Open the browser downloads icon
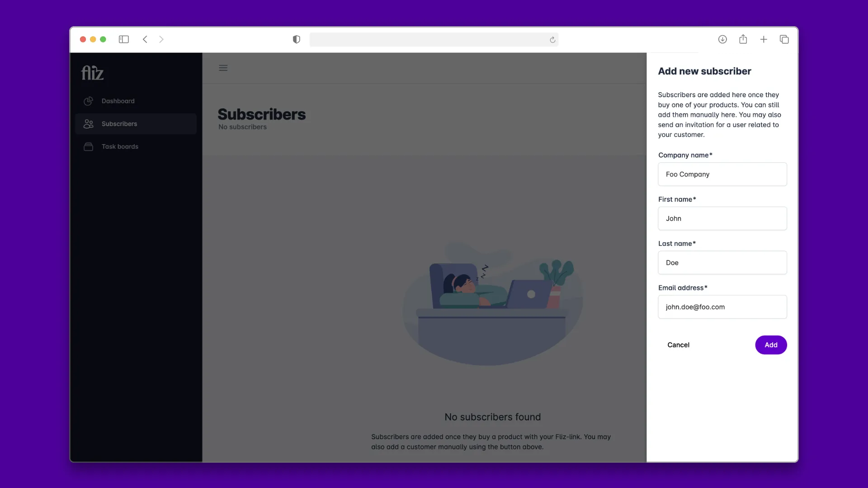The image size is (868, 488). [x=722, y=39]
